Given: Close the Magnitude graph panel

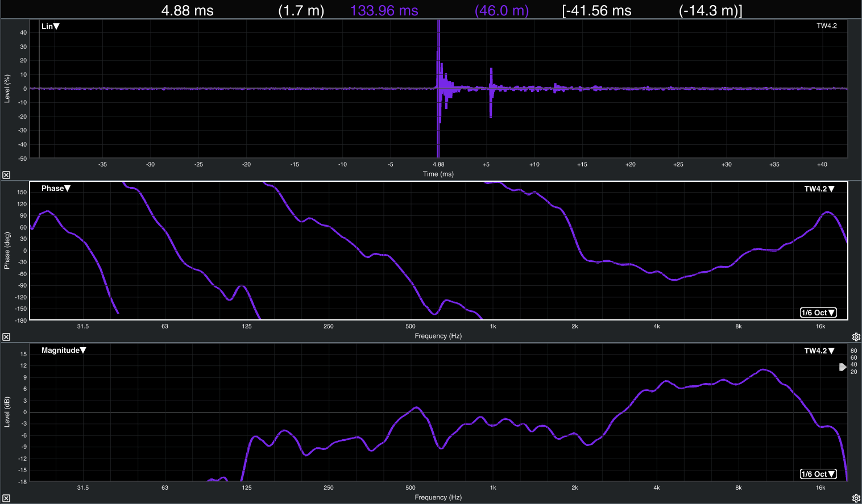Looking at the screenshot, I should 6,498.
